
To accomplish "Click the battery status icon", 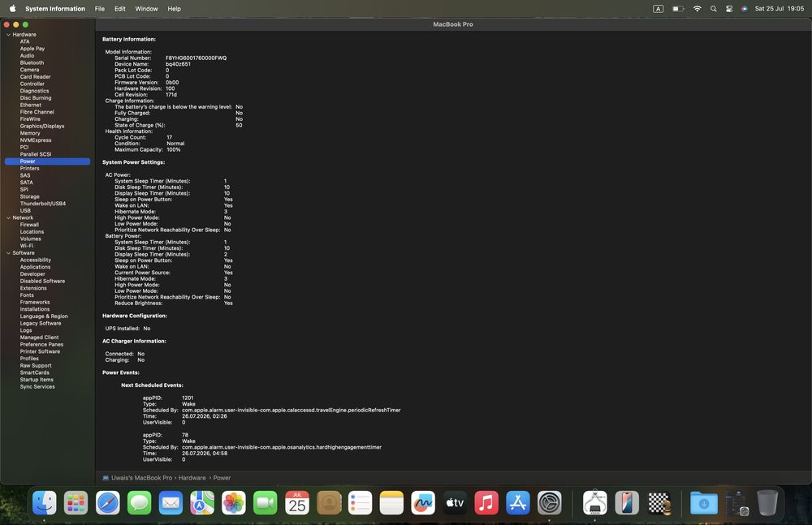I will (x=678, y=9).
